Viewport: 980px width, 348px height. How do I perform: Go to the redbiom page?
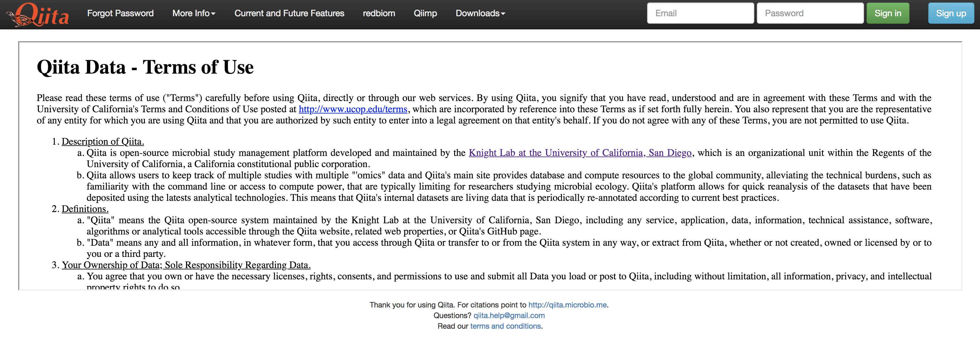pos(378,13)
